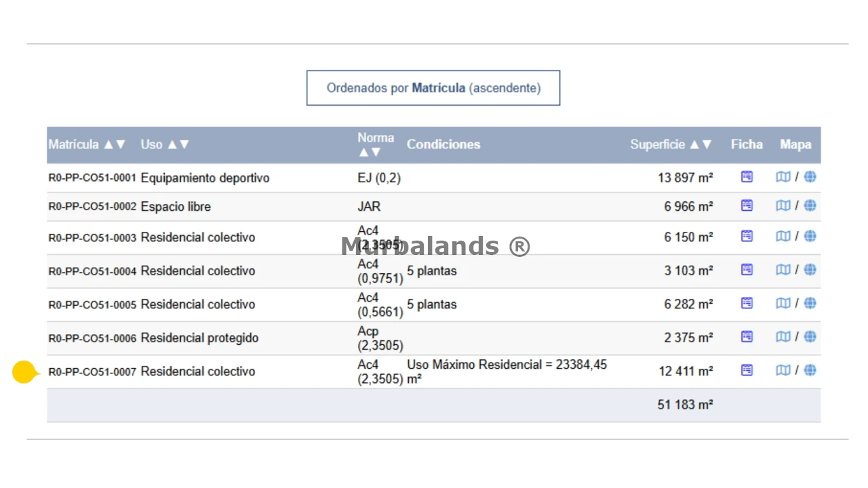Sort Uso column descending

click(184, 144)
